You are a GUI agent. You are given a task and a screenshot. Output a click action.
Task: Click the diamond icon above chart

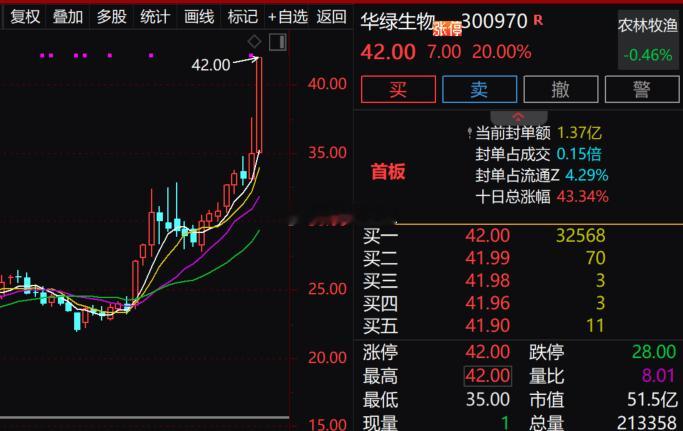pyautogui.click(x=254, y=42)
